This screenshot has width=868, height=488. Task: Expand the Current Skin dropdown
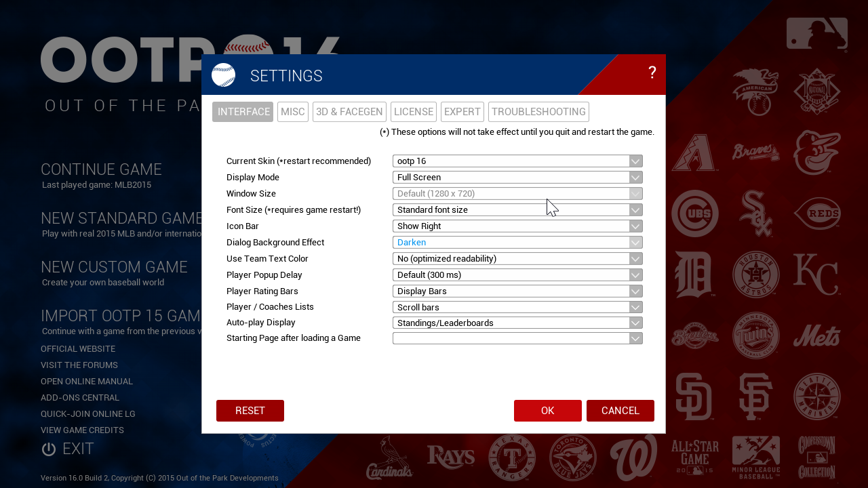pyautogui.click(x=517, y=161)
